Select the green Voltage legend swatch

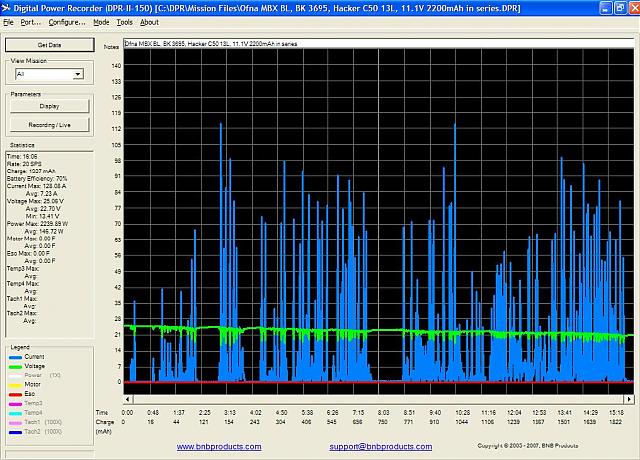tap(14, 365)
